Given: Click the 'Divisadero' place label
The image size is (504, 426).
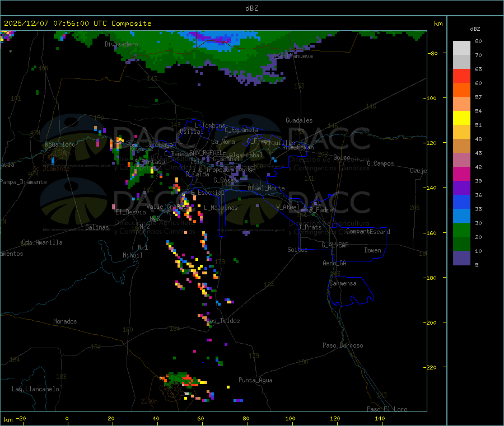Looking at the screenshot, I should coord(121,44).
